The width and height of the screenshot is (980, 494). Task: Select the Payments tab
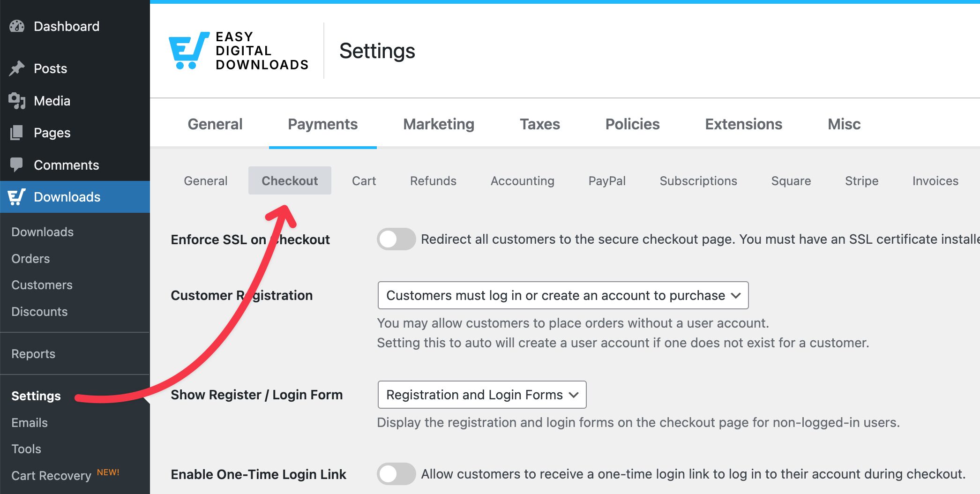323,124
